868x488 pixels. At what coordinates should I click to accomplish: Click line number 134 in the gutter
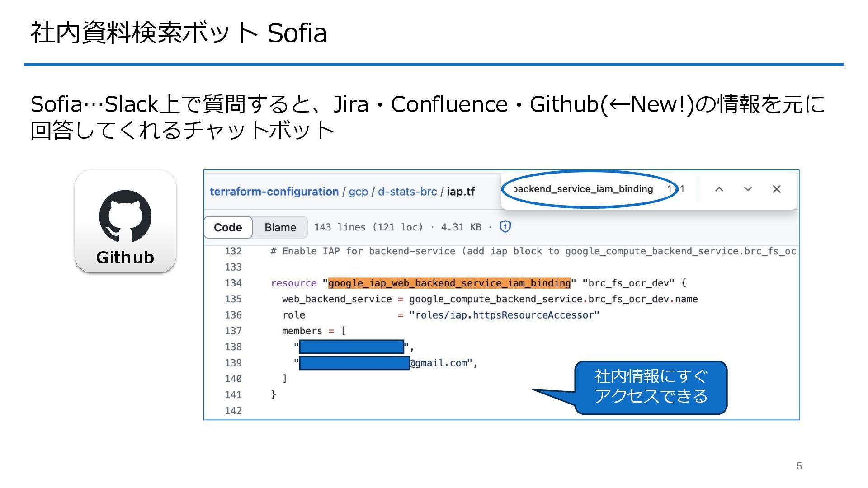(233, 283)
